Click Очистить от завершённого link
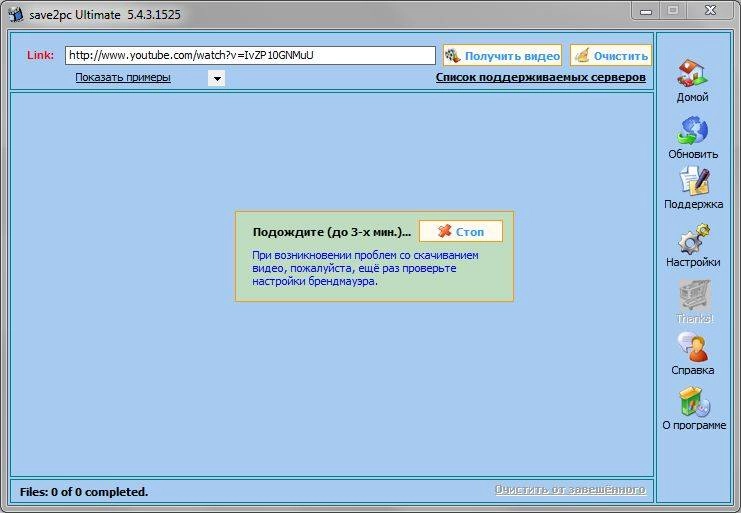 (570, 489)
